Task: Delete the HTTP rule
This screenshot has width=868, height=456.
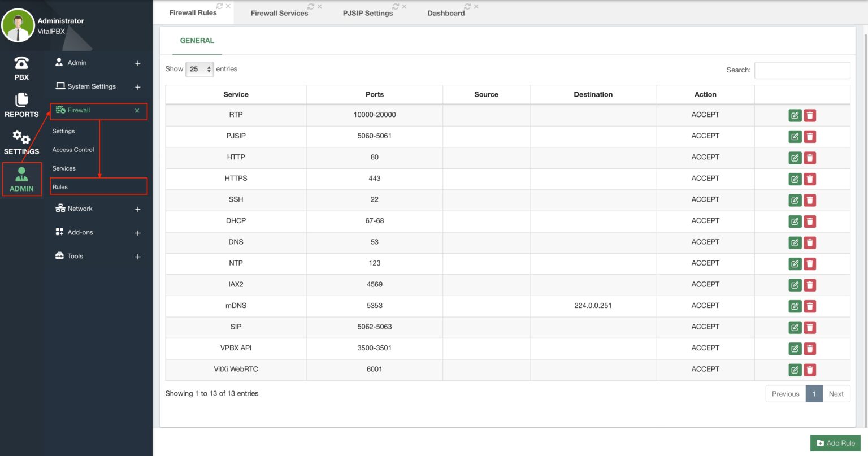Action: coord(810,158)
